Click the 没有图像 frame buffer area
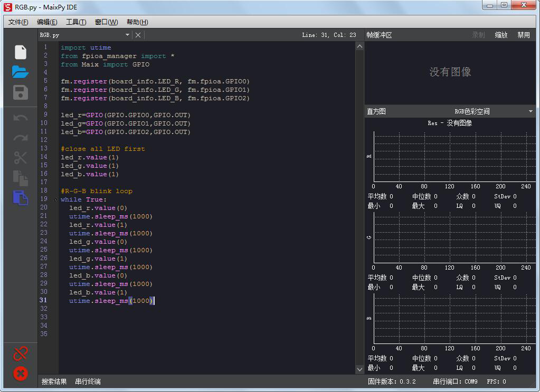Viewport: 540px width, 392px height. pos(450,72)
